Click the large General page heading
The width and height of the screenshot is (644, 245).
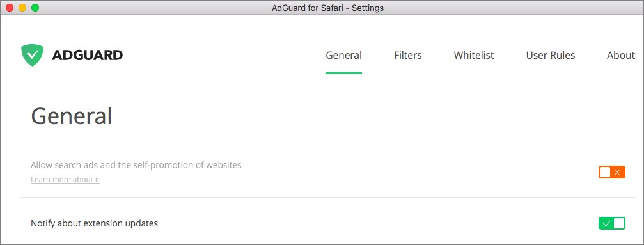[72, 116]
